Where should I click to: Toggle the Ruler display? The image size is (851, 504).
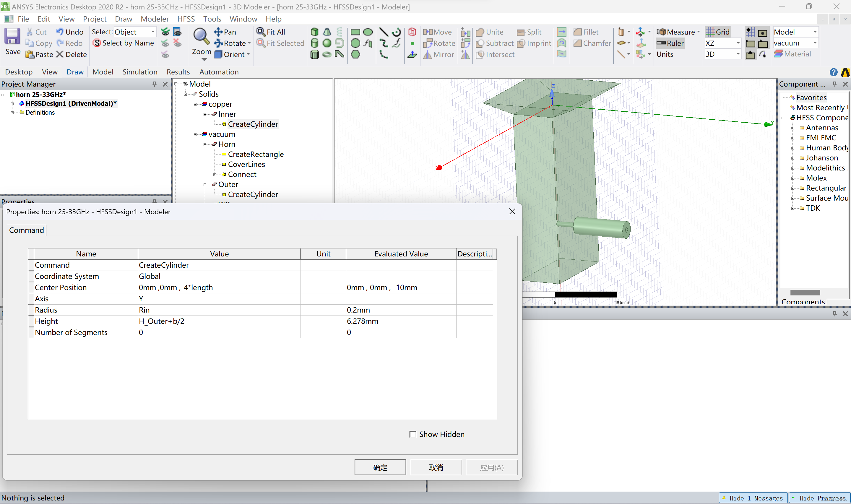pyautogui.click(x=670, y=43)
